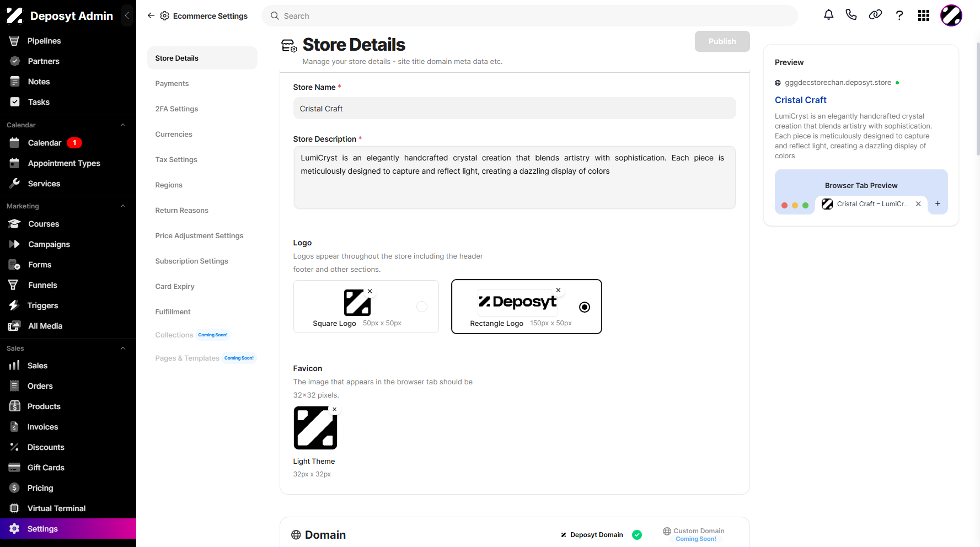Click the top search bar
This screenshot has height=547, width=980.
click(x=529, y=16)
